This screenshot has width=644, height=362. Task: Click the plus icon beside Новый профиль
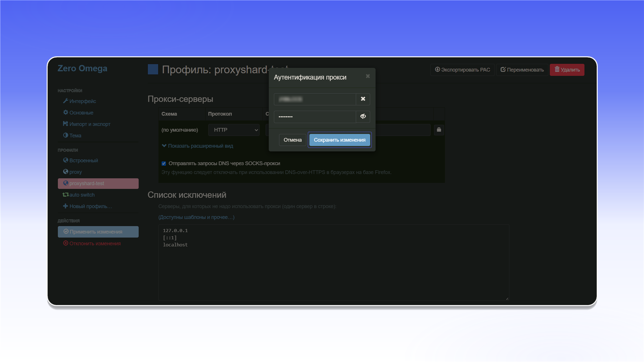coord(65,206)
